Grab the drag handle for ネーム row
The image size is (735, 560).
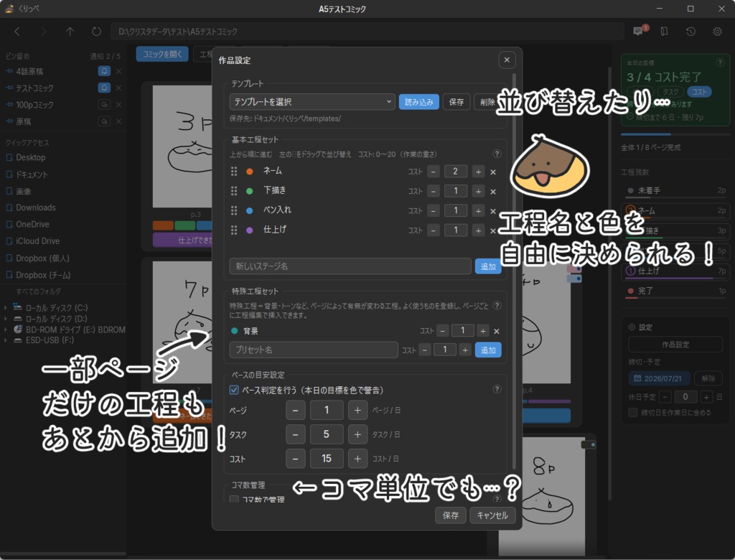tap(234, 171)
